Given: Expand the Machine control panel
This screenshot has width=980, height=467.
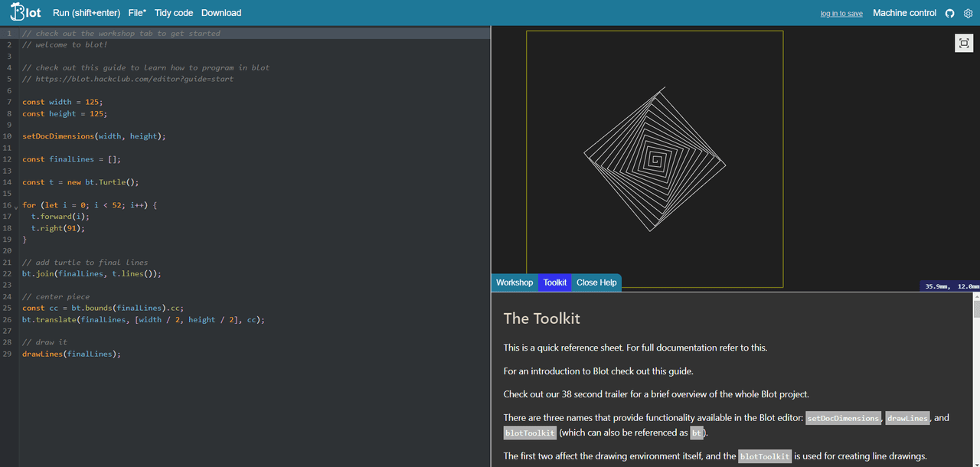Looking at the screenshot, I should pyautogui.click(x=904, y=13).
